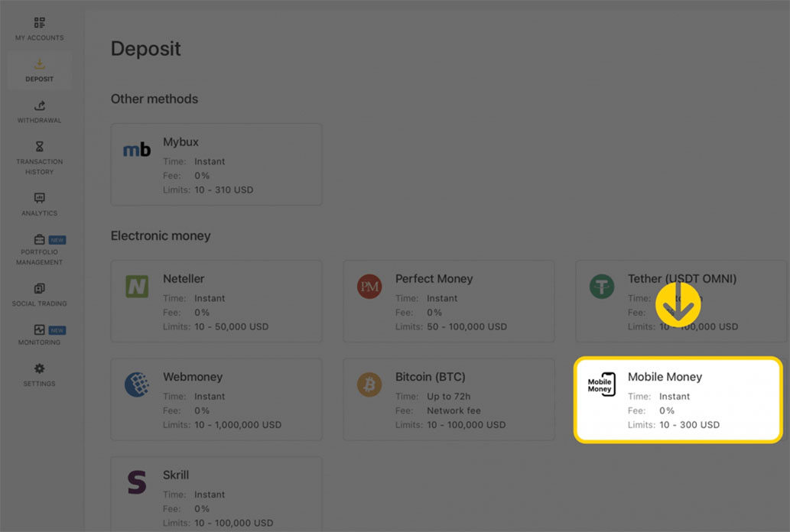Select Neteller payment card
Viewport: 790px width, 532px height.
tap(216, 301)
